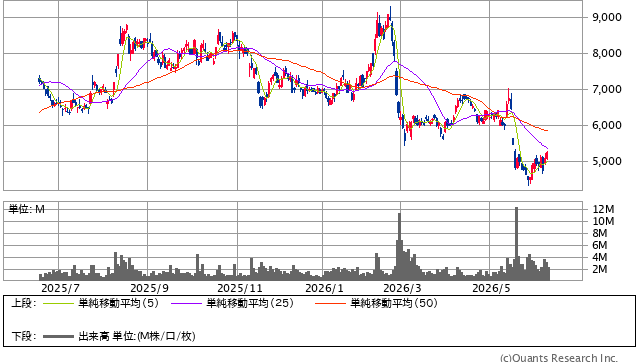Viewport: 638px width, 362px height.
Task: Click the 単純移動平均(5) legend text
Action: (x=118, y=303)
